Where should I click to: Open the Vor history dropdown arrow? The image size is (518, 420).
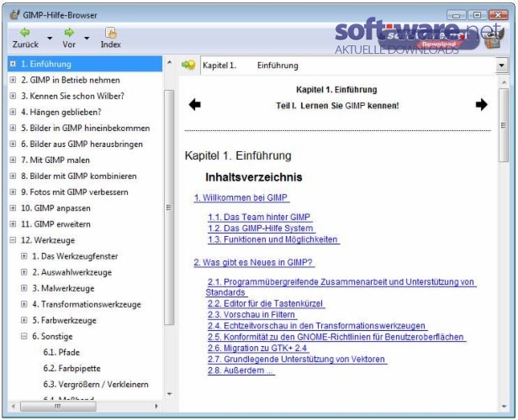[x=87, y=39]
